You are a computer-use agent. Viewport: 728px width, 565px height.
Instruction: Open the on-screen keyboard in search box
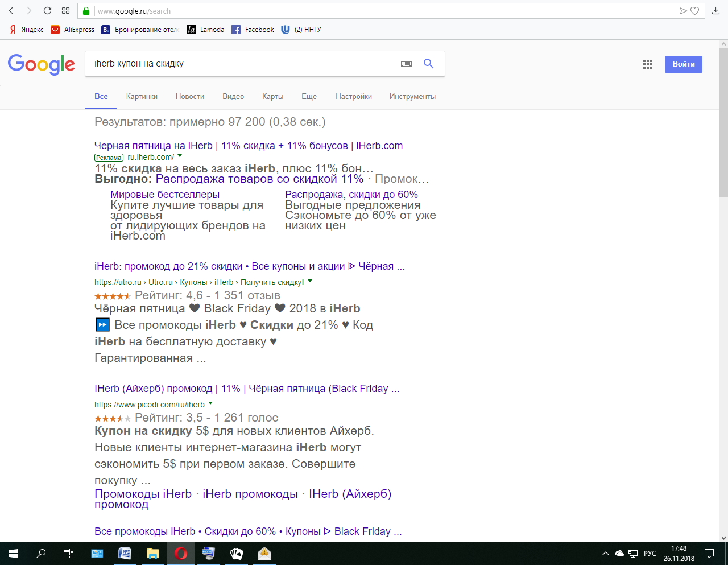click(406, 64)
